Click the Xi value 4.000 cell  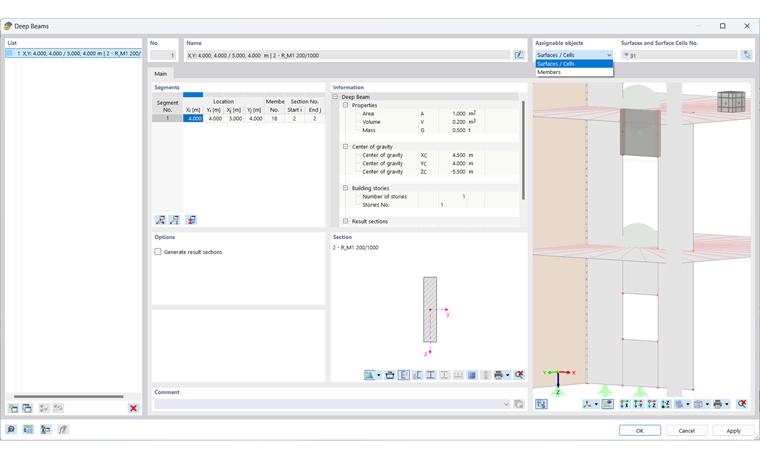[193, 118]
